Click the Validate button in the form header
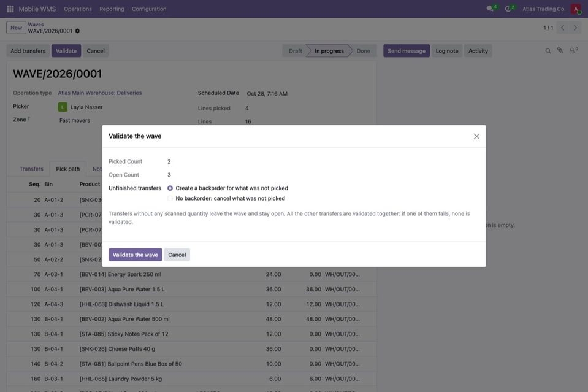The height and width of the screenshot is (392, 588). pyautogui.click(x=66, y=51)
